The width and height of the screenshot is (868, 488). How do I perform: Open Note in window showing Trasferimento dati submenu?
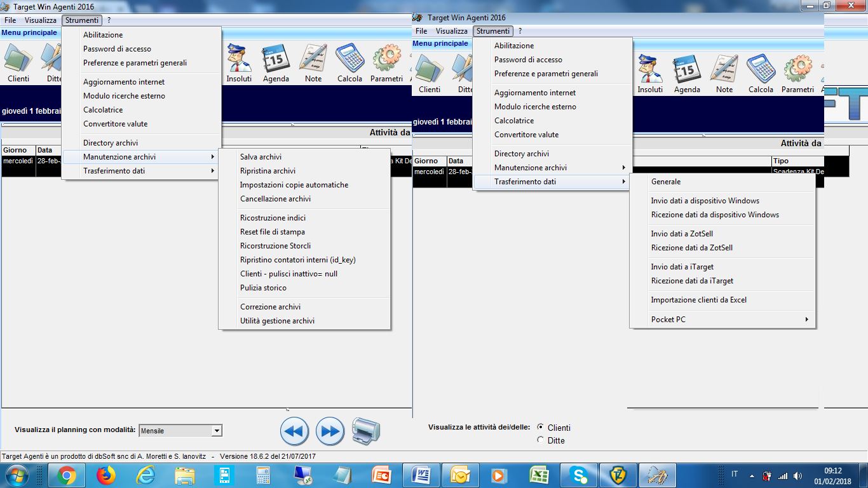(724, 74)
